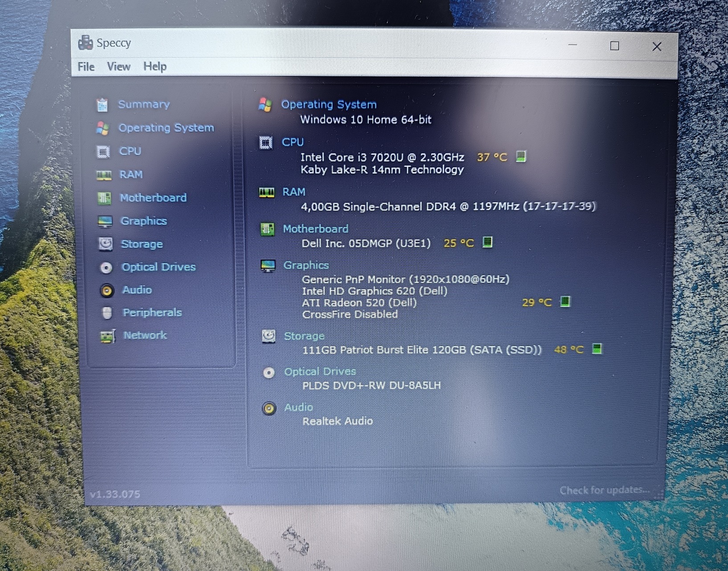Open the CPU heading link in summary
The image size is (728, 571).
pos(293,142)
